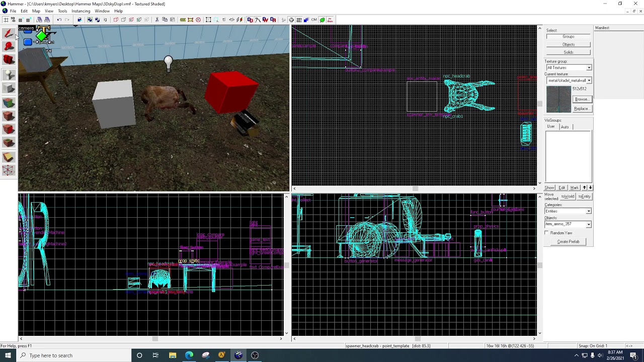The width and height of the screenshot is (644, 362).
Task: Click the Carve icon in top toolbar
Action: coord(79,20)
